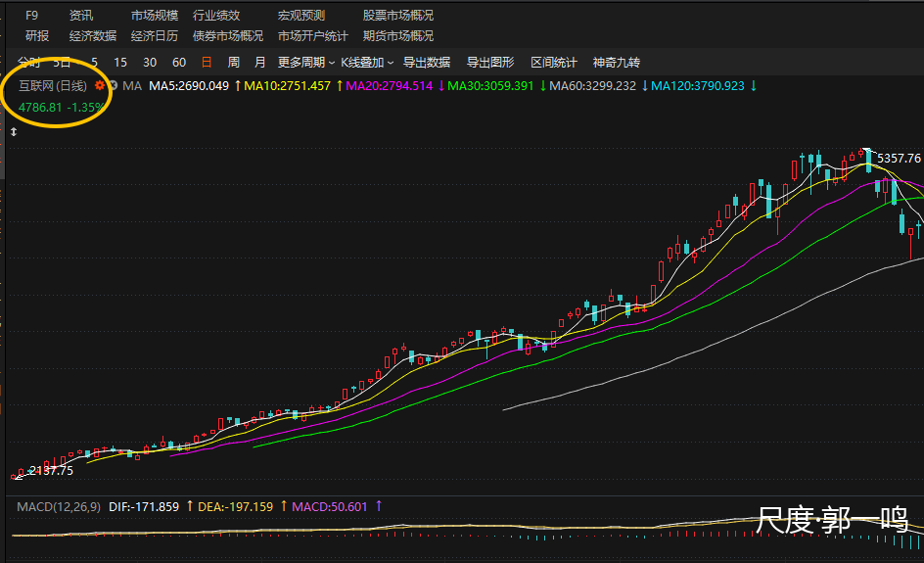Click the yellow arrow after MA10 value
924x563 pixels.
tap(339, 86)
